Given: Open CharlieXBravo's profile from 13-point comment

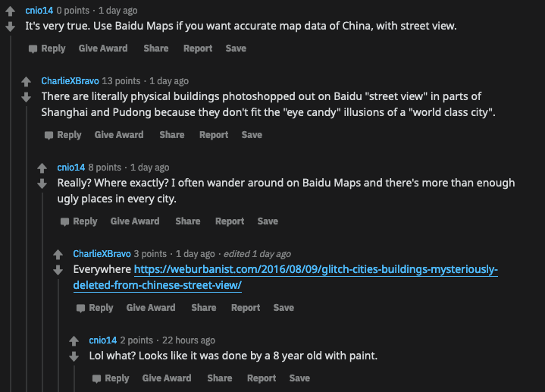Looking at the screenshot, I should 70,81.
